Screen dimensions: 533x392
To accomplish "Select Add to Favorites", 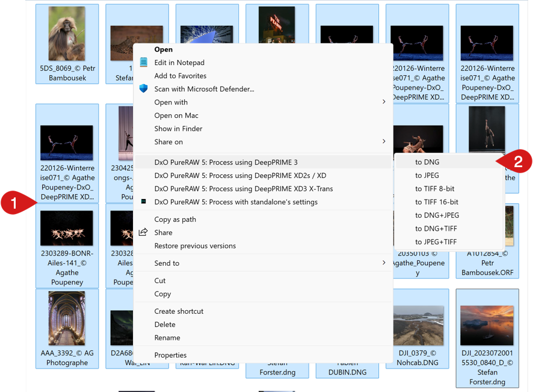I will click(x=180, y=76).
